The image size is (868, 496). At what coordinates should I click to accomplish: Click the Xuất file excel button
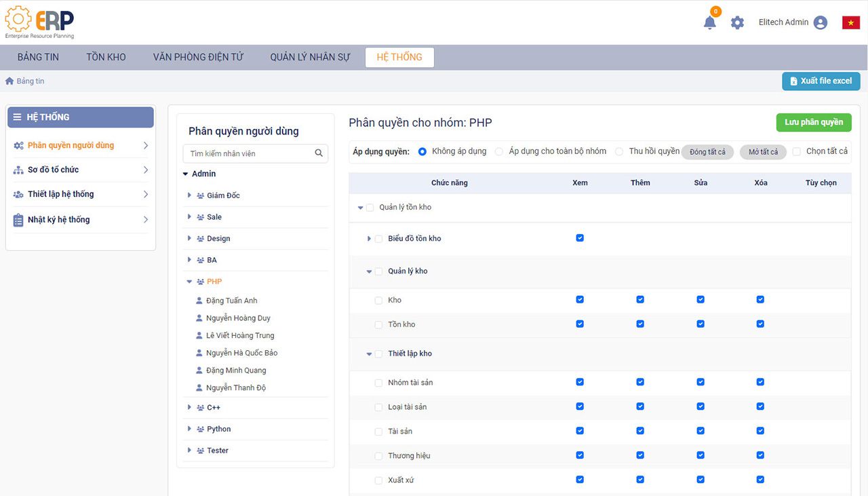tap(821, 81)
